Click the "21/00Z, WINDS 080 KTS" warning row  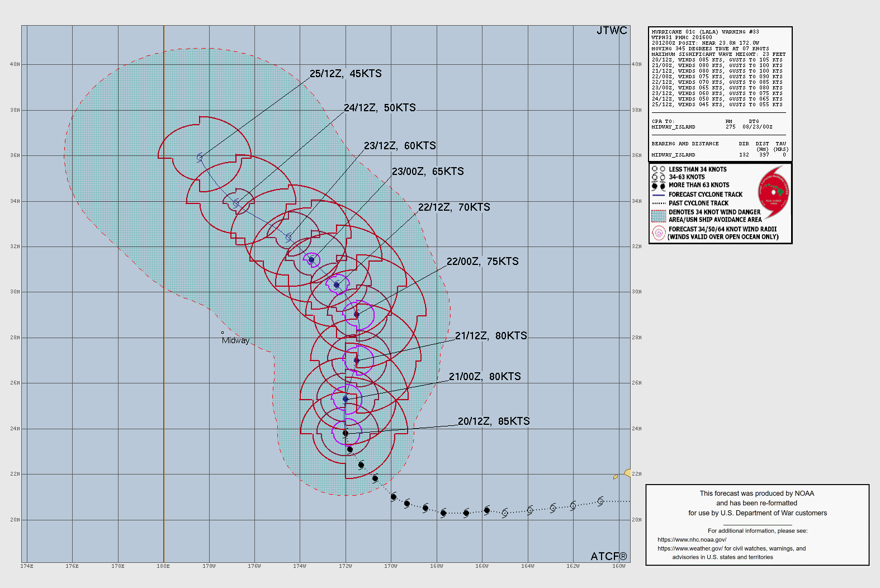[717, 66]
